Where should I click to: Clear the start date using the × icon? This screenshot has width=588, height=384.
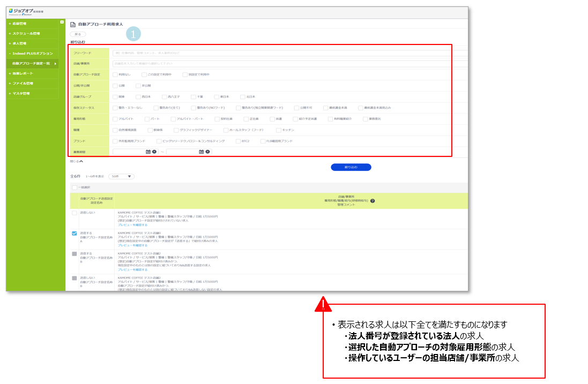(x=154, y=152)
